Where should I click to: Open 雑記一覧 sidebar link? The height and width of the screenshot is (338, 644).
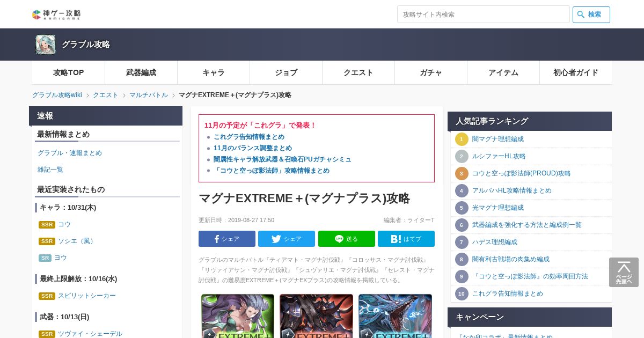[50, 170]
